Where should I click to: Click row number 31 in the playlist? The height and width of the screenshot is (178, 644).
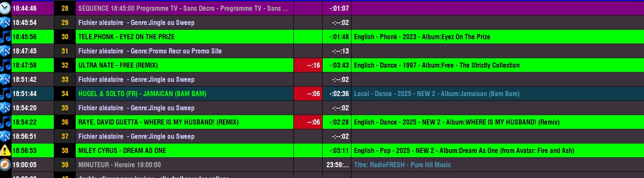point(65,51)
